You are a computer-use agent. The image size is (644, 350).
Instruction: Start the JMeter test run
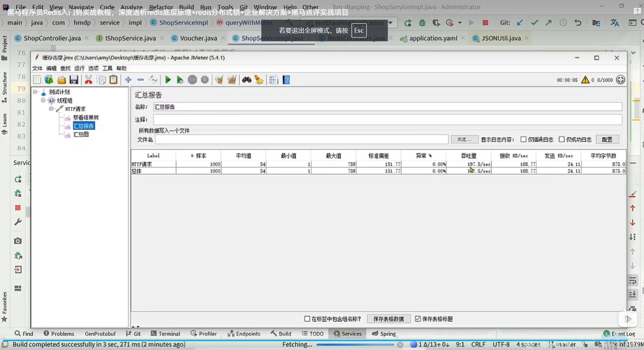pyautogui.click(x=168, y=80)
